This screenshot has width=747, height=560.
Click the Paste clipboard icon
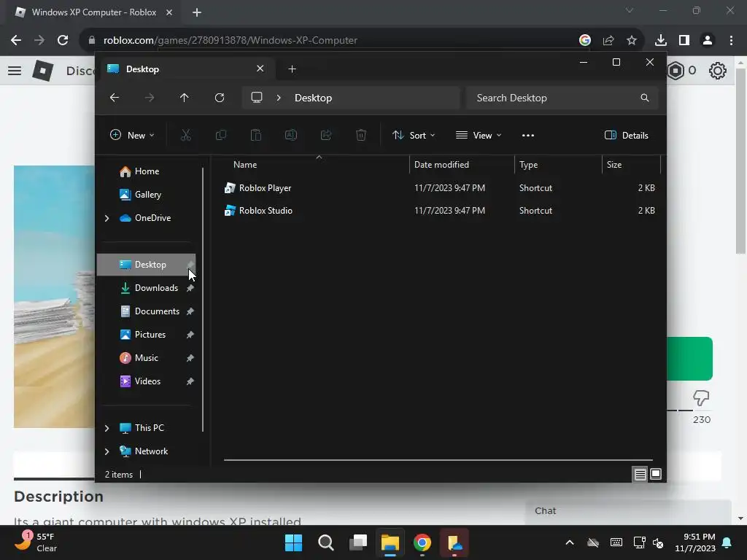click(256, 135)
